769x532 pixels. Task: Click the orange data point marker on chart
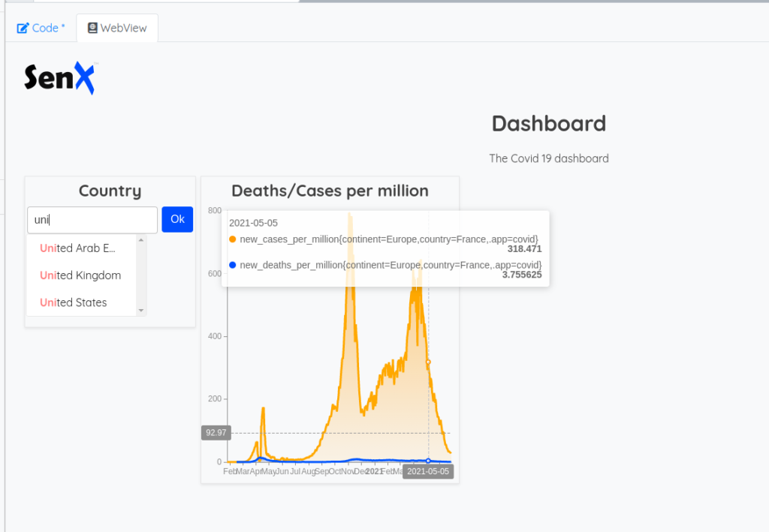pyautogui.click(x=428, y=362)
